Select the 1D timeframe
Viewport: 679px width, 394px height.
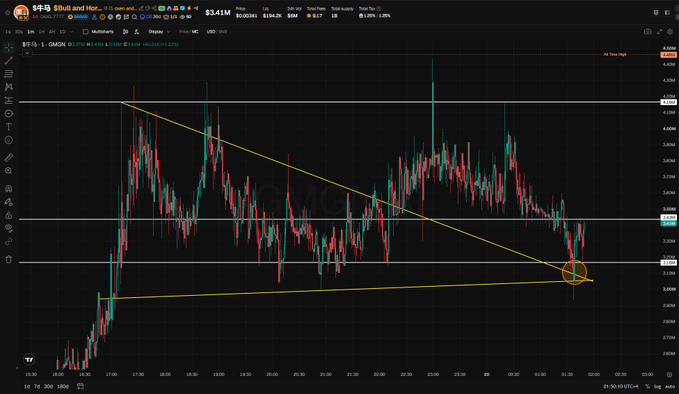click(x=62, y=32)
